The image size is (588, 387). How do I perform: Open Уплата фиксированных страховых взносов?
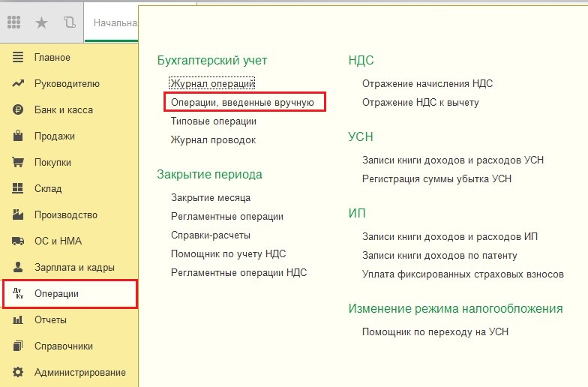pyautogui.click(x=463, y=274)
